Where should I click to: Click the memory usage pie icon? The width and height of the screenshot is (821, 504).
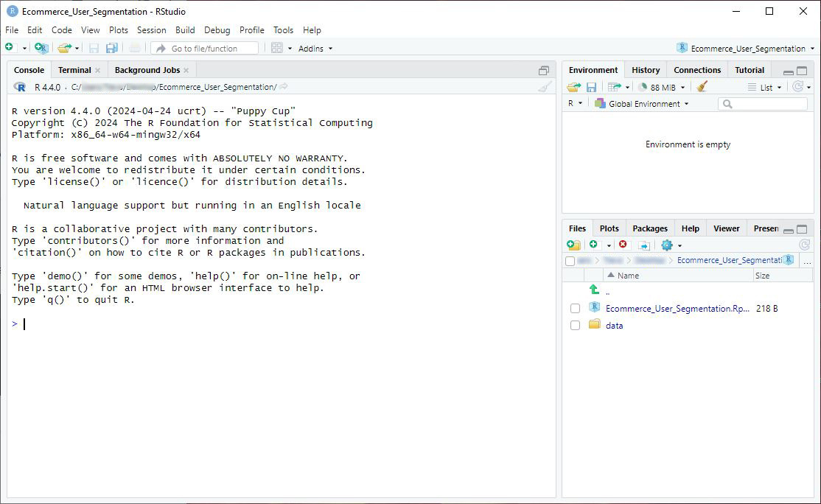643,88
